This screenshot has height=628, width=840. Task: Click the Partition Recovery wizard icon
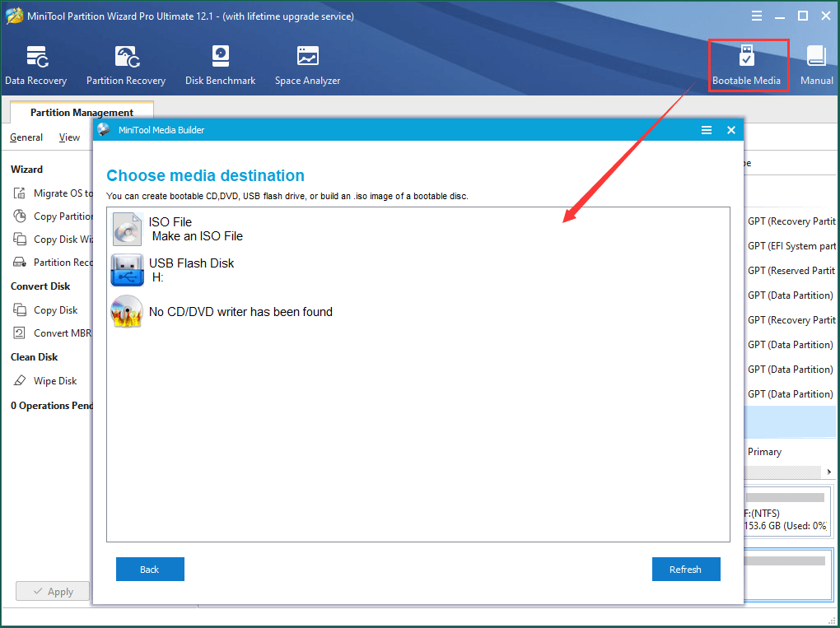tap(20, 263)
